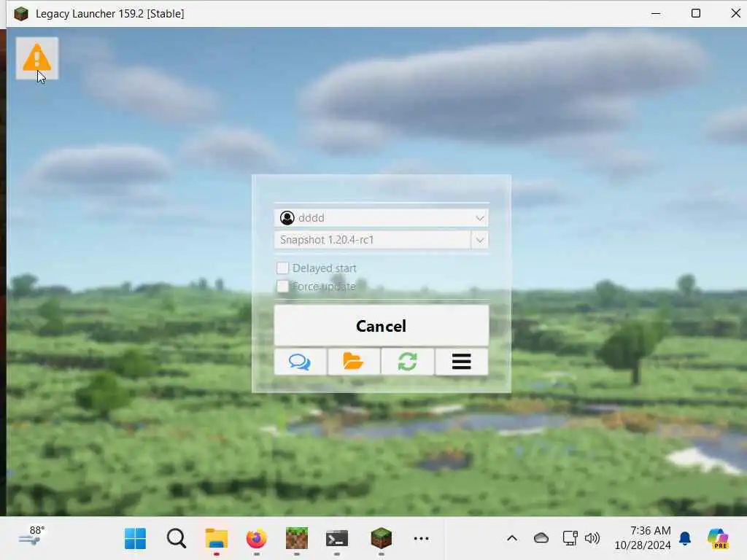Refresh versions with green arrows icon
The image size is (747, 560).
click(x=407, y=362)
